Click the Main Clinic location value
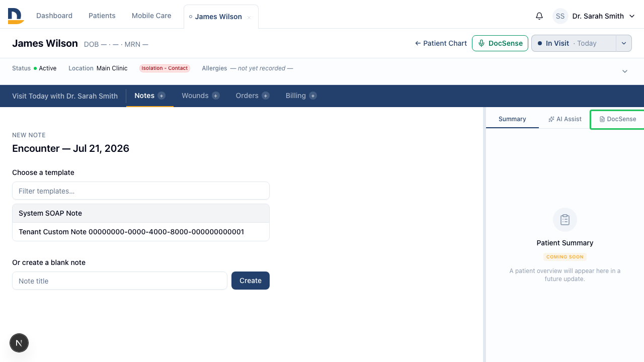The width and height of the screenshot is (644, 362). click(x=112, y=68)
